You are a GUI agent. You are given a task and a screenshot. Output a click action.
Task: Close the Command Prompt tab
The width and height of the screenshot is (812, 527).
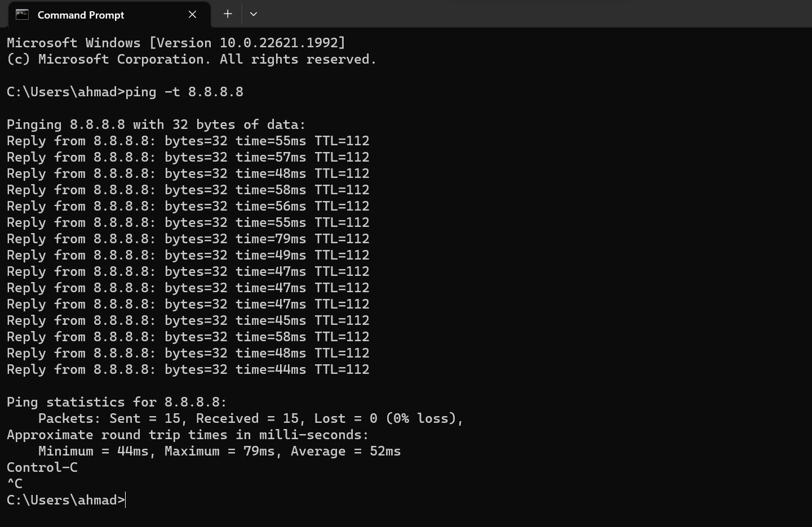(x=192, y=14)
